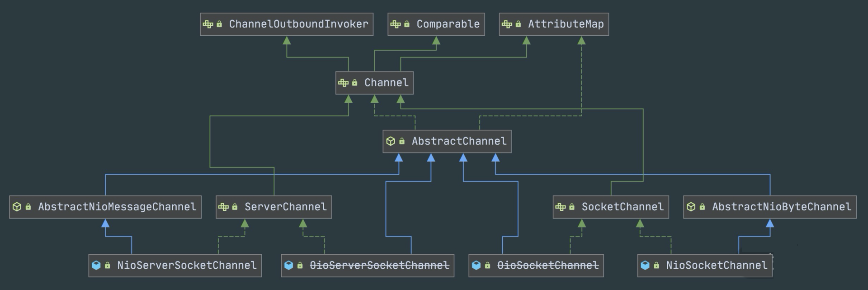Select the AbstractChannel label text

pos(459,141)
